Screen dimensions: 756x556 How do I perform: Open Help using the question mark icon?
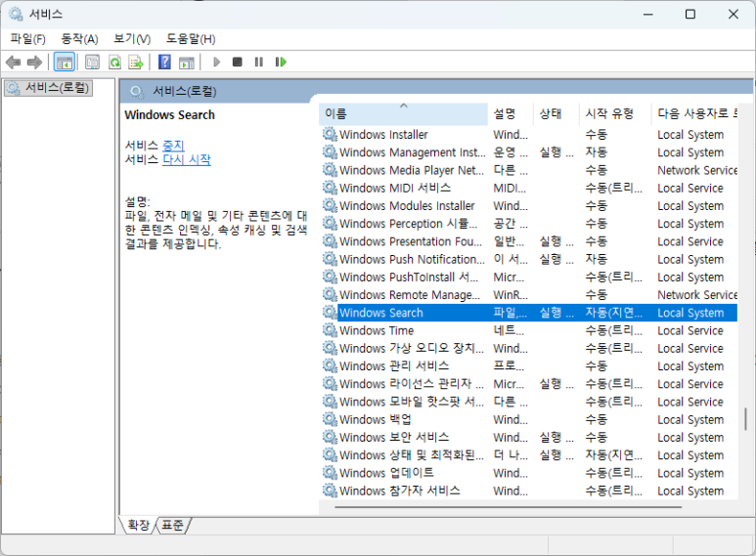(x=164, y=63)
